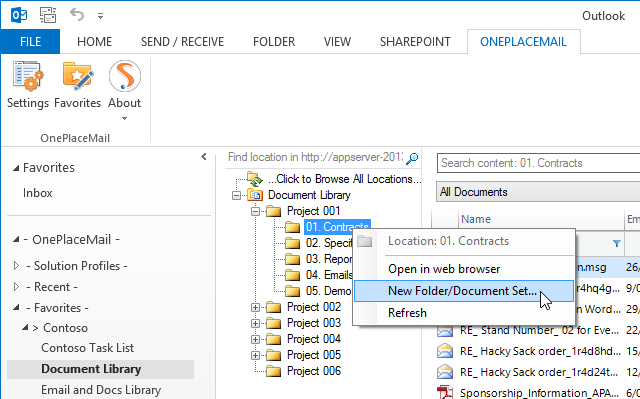The height and width of the screenshot is (399, 640).
Task: Open the All Documents view dropdown
Action: (x=538, y=192)
